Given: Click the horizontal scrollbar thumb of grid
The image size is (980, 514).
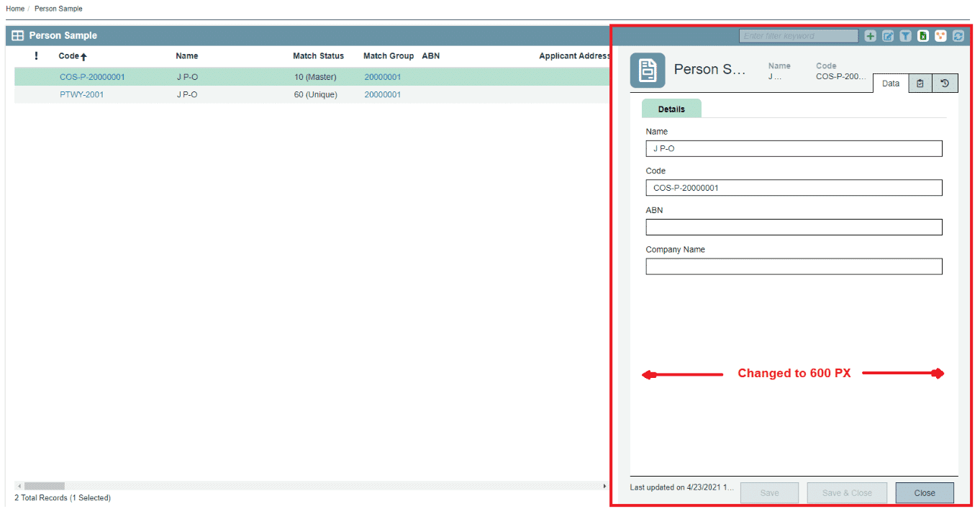Looking at the screenshot, I should [x=45, y=486].
